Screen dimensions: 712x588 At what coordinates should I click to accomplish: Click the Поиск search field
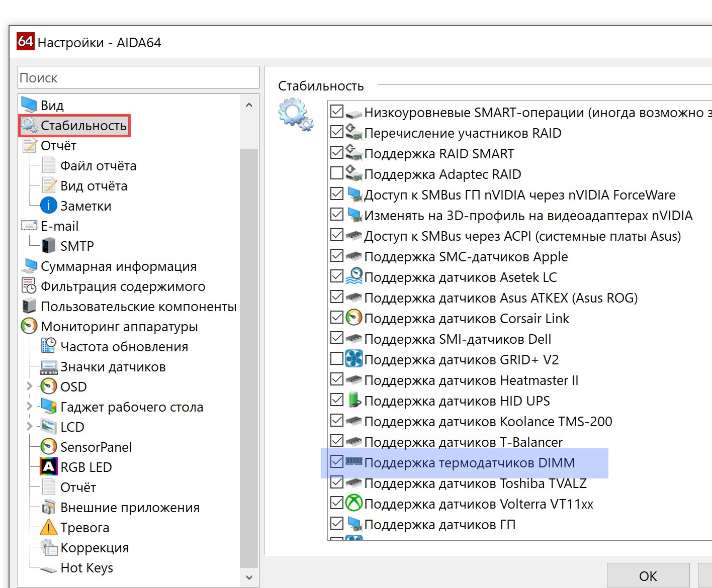[138, 78]
